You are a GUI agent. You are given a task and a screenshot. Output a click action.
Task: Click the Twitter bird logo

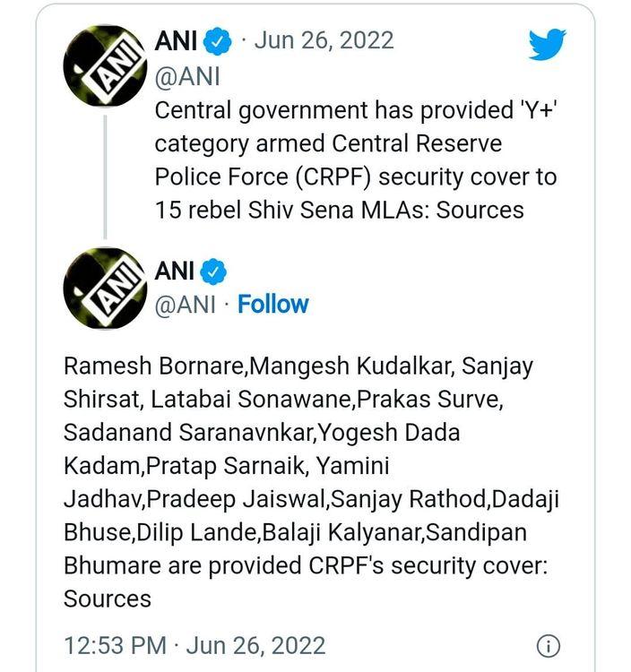coord(547,43)
